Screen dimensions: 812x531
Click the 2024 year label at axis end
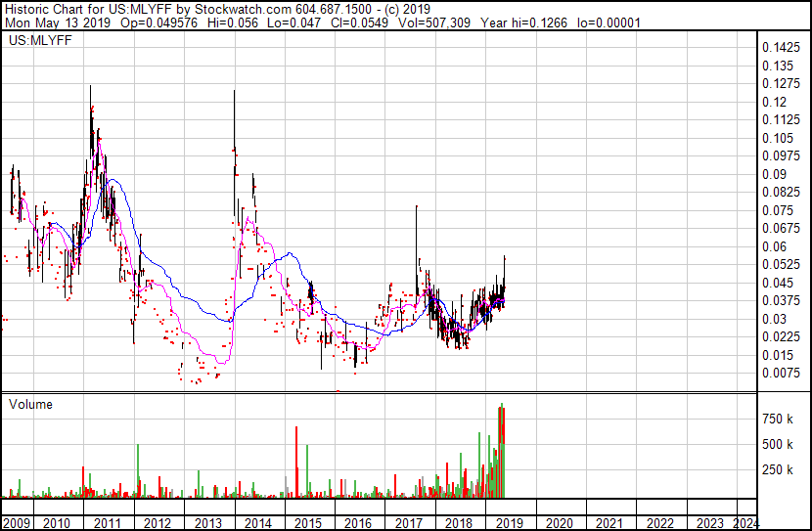(x=745, y=523)
